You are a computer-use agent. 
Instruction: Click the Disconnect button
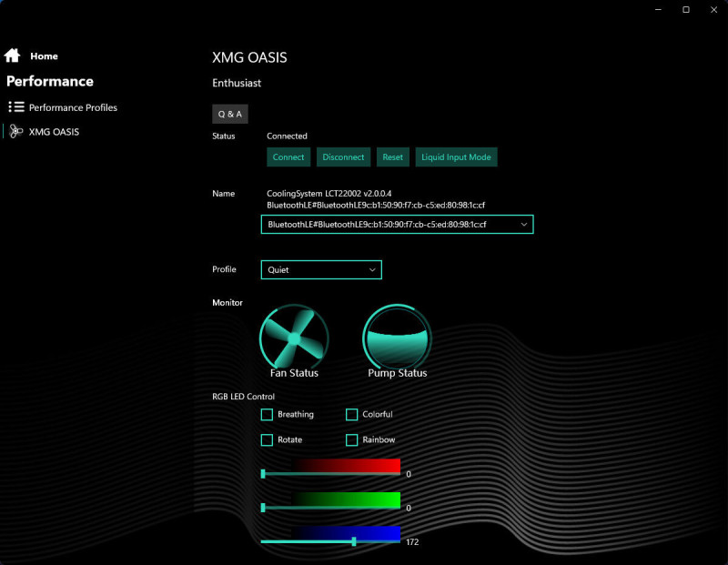point(343,156)
